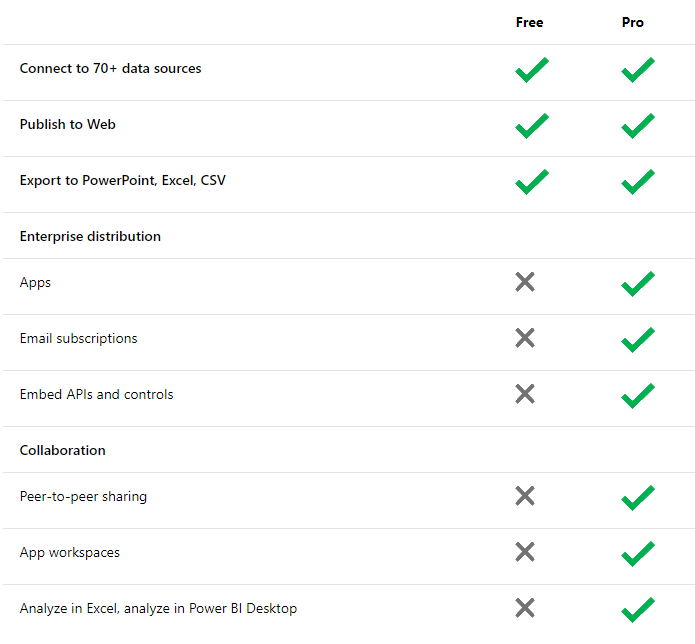
Task: Click Free checkmark for Export to PowerPoint, Excel, CSV
Action: click(x=531, y=182)
